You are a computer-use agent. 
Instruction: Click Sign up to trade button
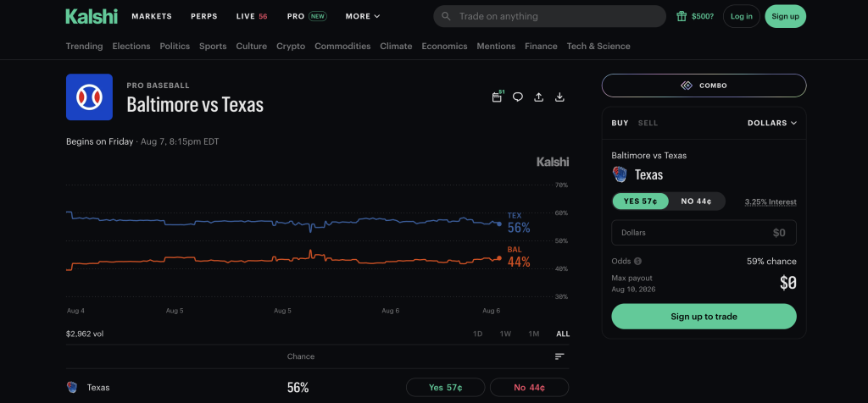click(x=704, y=317)
